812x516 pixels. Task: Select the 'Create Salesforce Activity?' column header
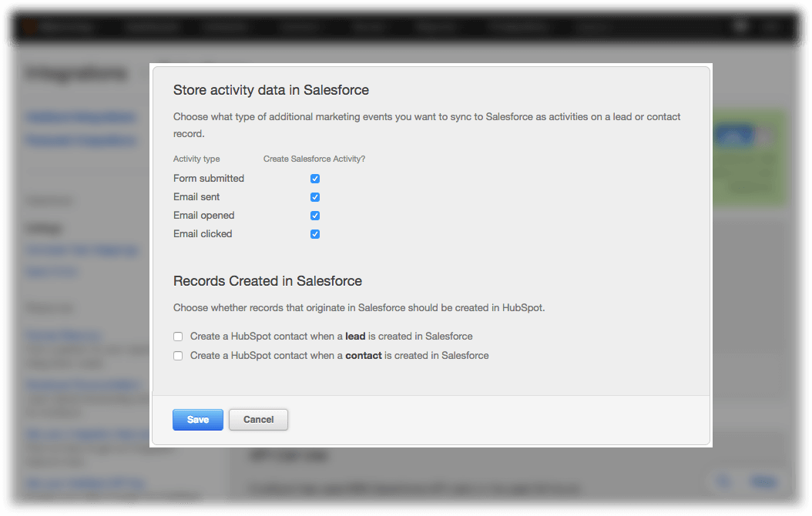[x=314, y=159]
